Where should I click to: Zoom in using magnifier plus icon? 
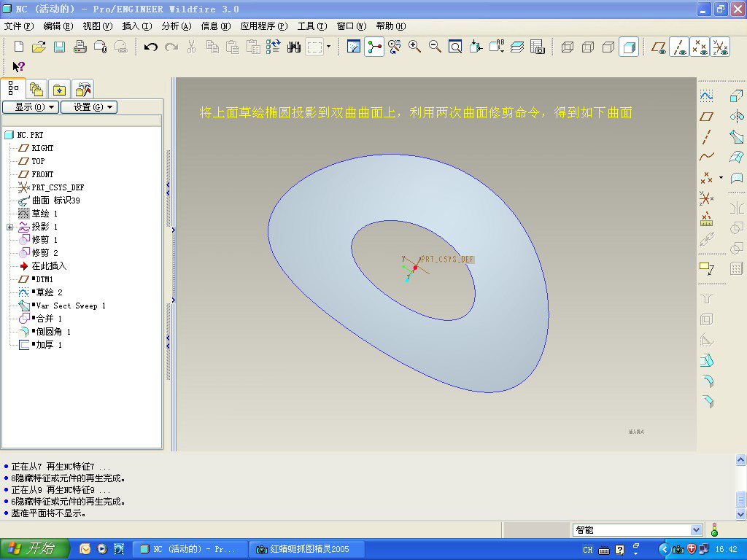(414, 47)
